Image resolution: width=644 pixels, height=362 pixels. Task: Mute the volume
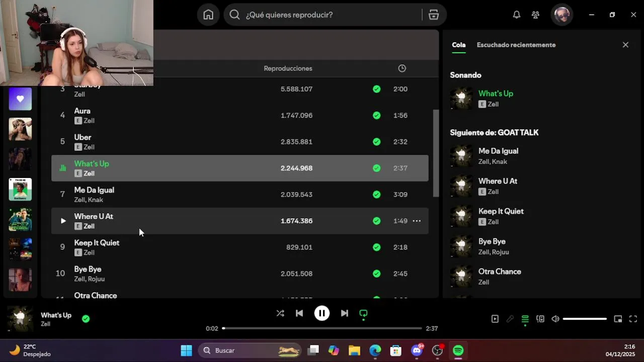[555, 319]
